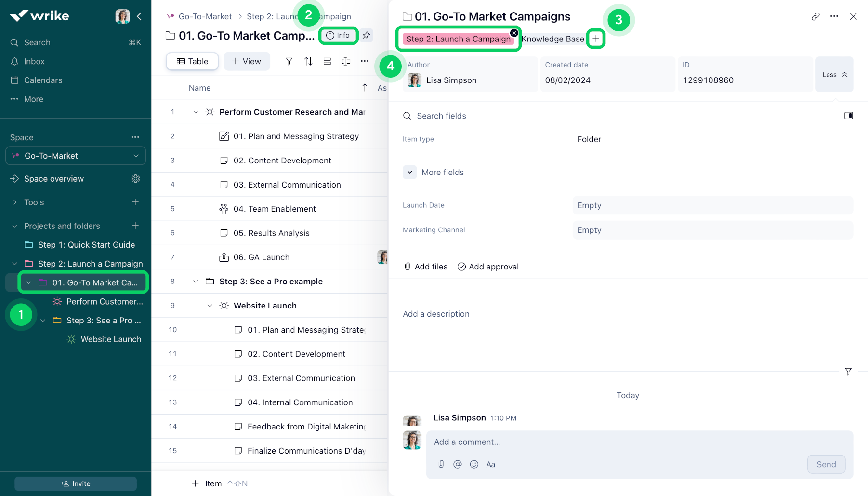
Task: Toggle text formatting with the Aa icon
Action: tap(490, 464)
